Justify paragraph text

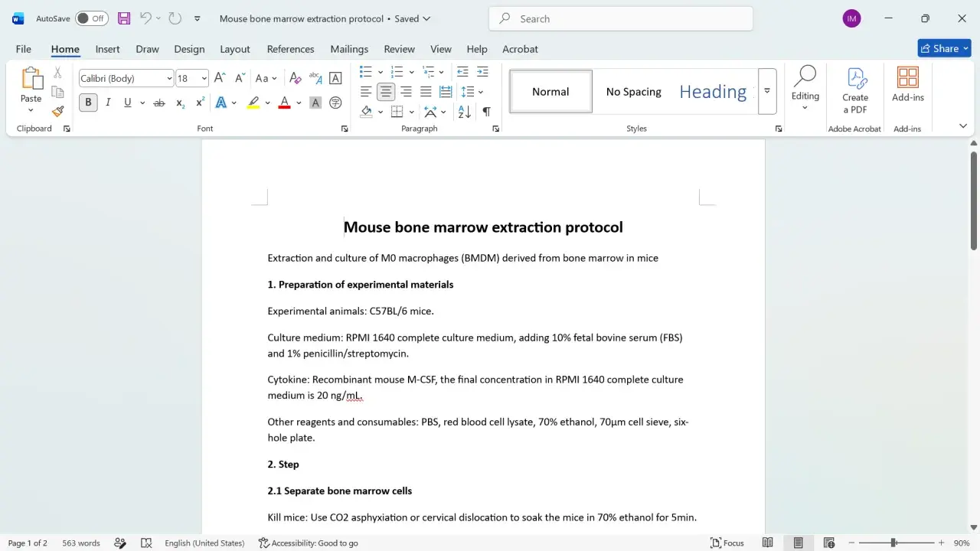426,92
